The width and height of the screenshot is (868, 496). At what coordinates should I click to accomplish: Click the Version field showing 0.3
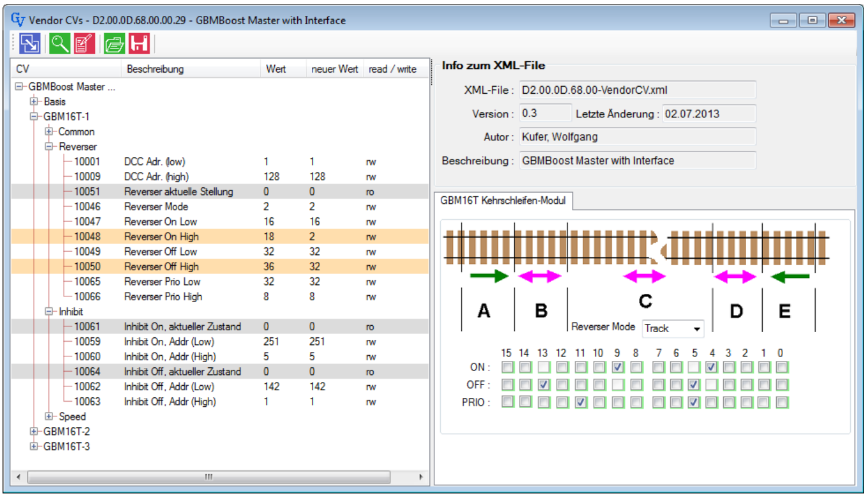pos(545,113)
